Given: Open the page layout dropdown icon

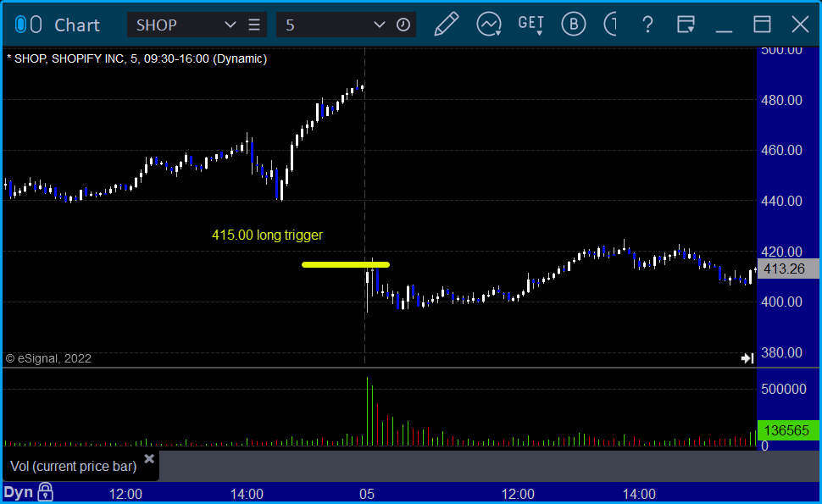Looking at the screenshot, I should [686, 24].
